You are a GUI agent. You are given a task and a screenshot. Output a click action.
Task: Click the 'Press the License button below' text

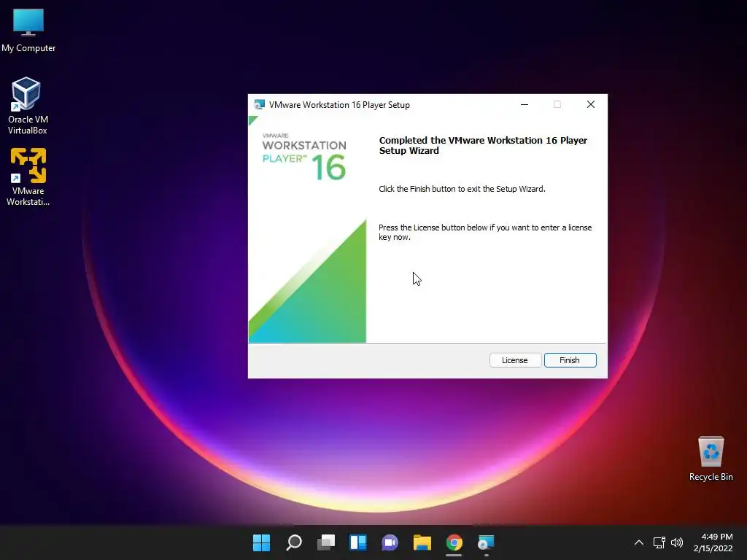pos(485,233)
